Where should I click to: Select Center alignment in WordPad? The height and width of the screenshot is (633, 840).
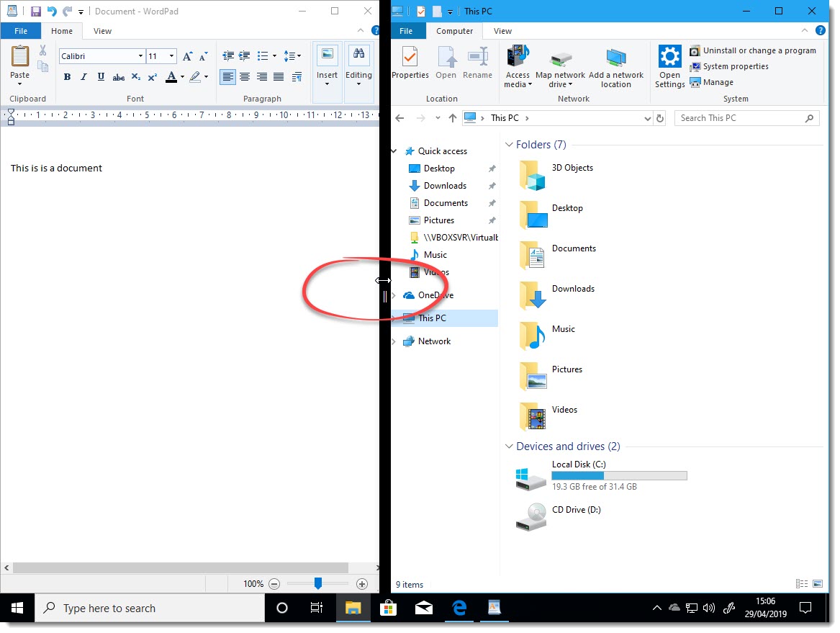click(x=245, y=77)
